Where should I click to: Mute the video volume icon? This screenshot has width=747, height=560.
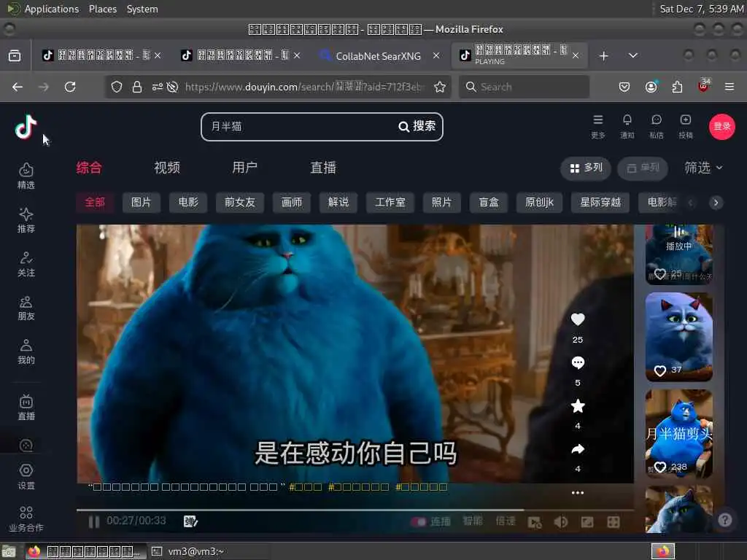tap(561, 522)
